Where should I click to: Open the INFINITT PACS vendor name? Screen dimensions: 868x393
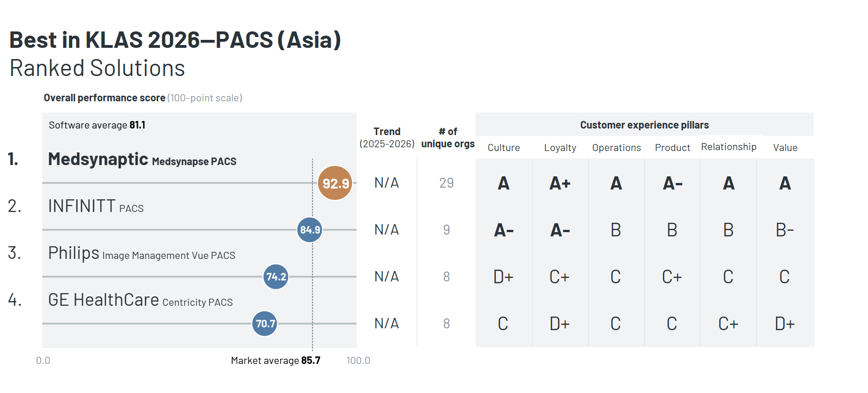pos(96,206)
